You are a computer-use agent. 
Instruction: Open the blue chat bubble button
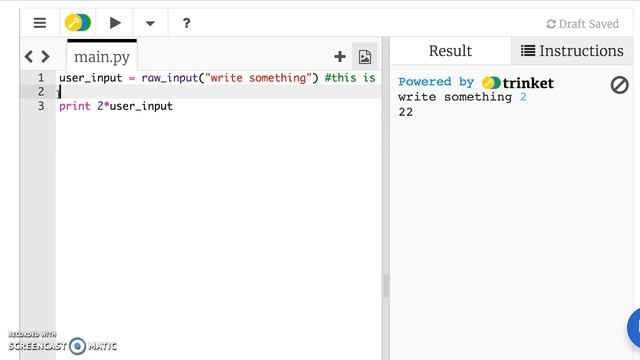point(634,328)
